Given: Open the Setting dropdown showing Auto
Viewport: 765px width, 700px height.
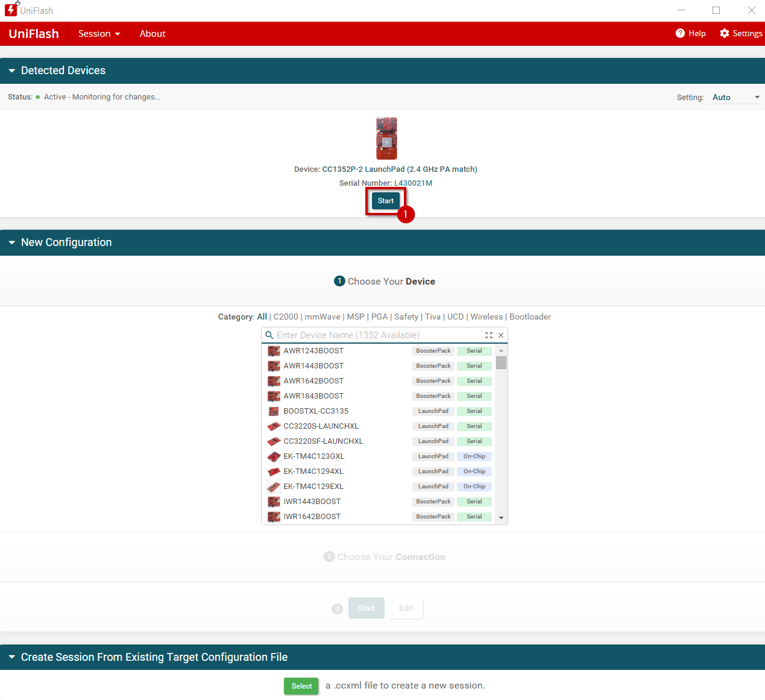Looking at the screenshot, I should click(735, 97).
